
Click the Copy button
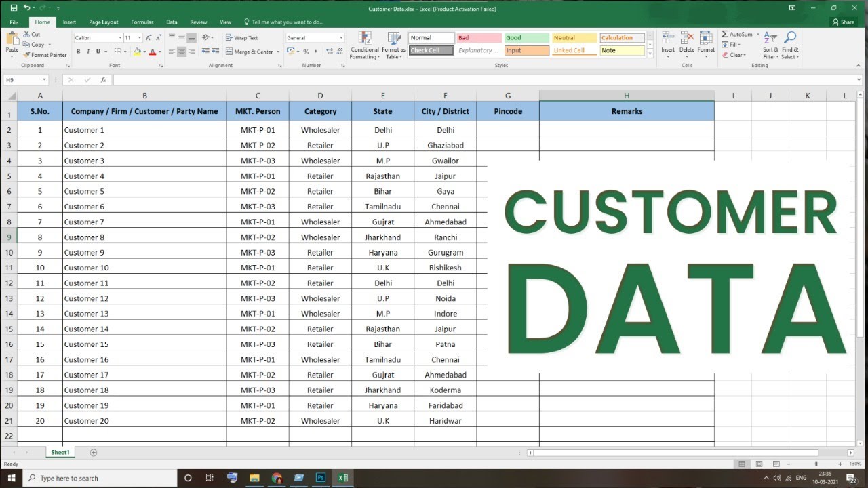tap(33, 45)
